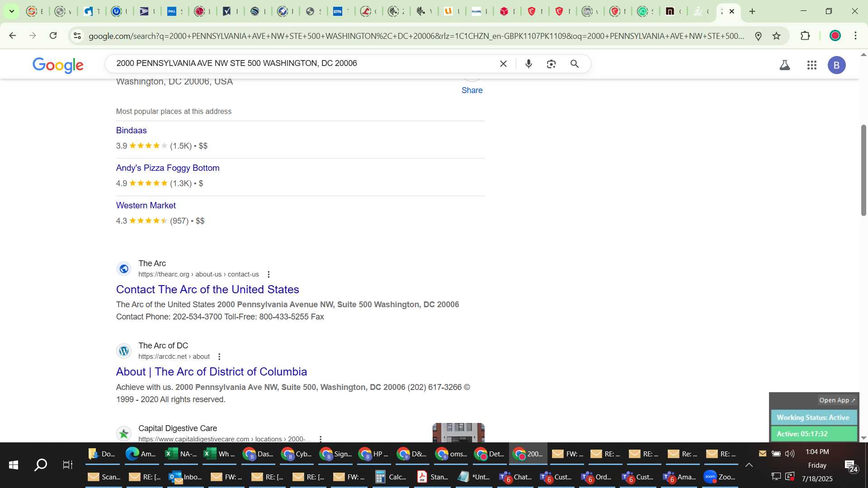Click the Google logo

(x=58, y=65)
